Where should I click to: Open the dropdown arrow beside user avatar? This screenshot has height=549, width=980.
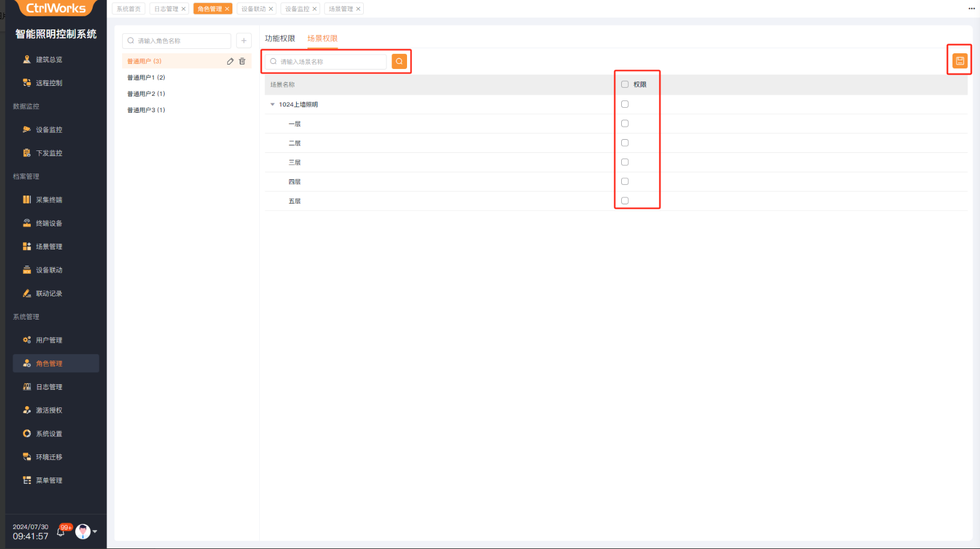[x=95, y=531]
